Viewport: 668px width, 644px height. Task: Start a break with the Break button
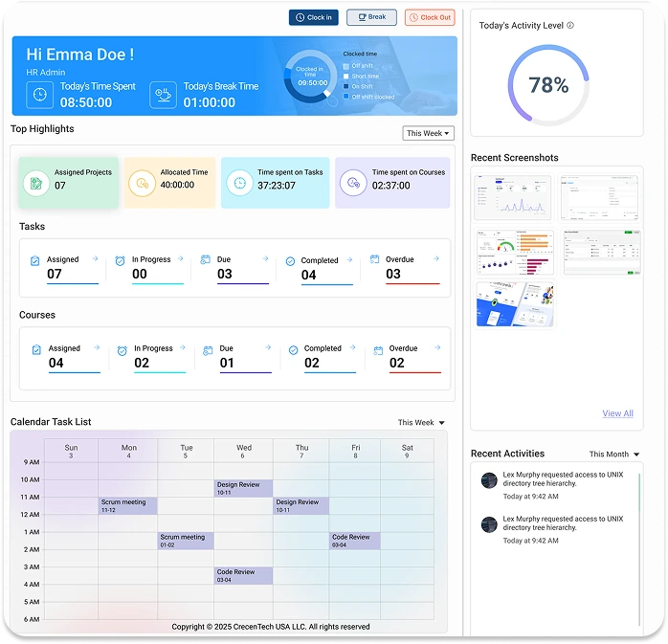click(371, 17)
